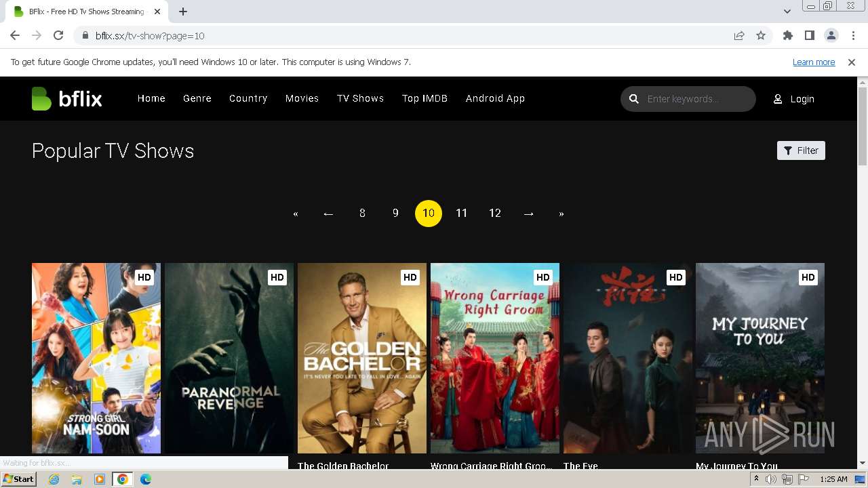The height and width of the screenshot is (488, 868).
Task: Go to the Movies section
Action: tap(302, 98)
